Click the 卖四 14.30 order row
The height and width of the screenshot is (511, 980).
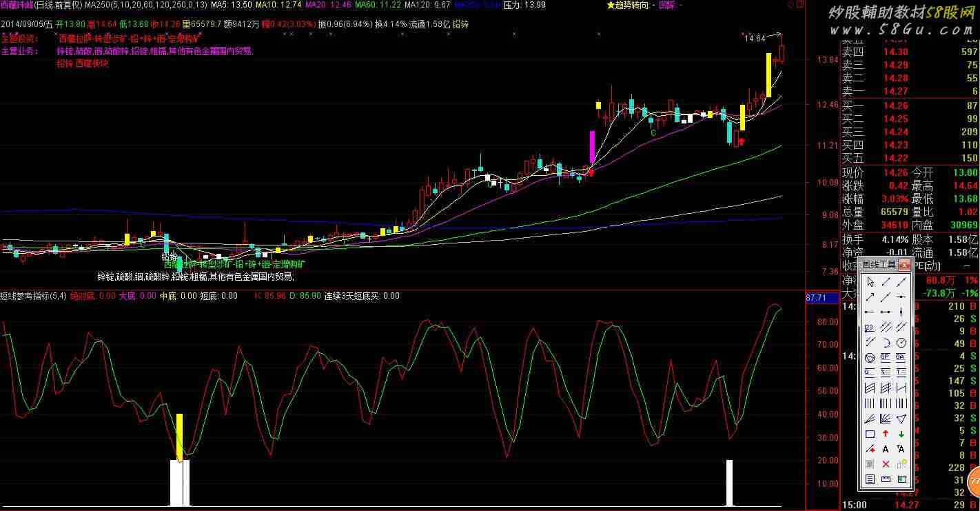tap(910, 52)
